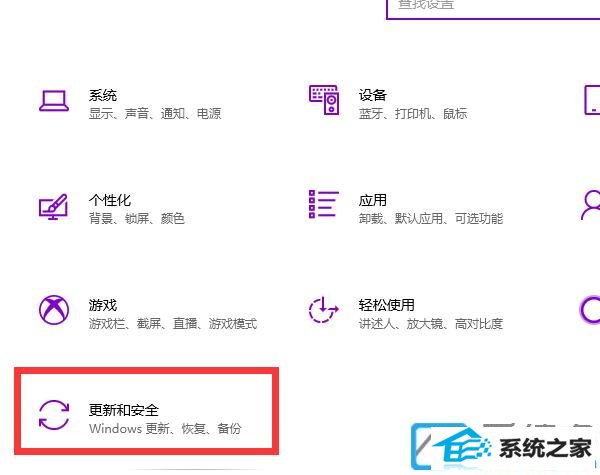Click the Apps list icon
The width and height of the screenshot is (600, 475).
(324, 204)
